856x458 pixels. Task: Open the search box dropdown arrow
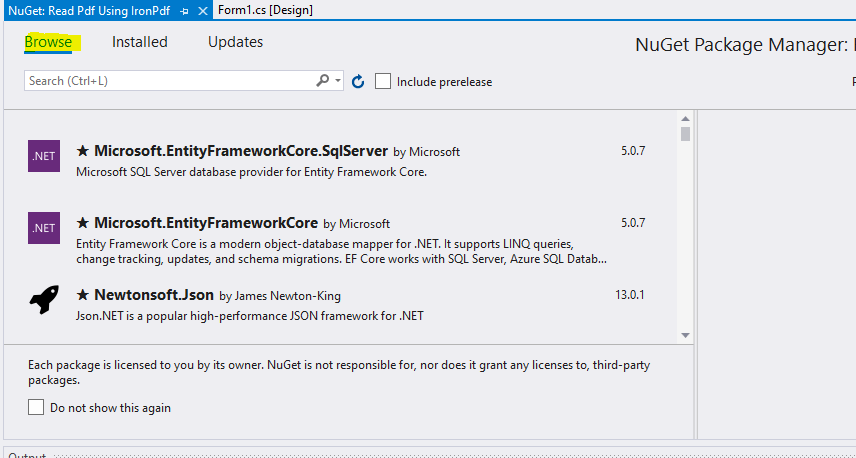pos(339,81)
